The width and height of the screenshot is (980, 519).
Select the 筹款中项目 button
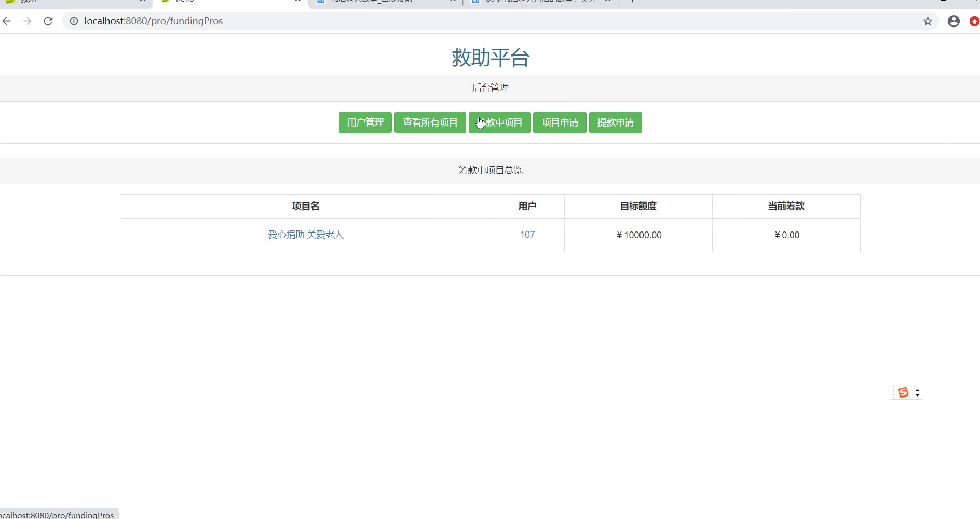coord(499,122)
